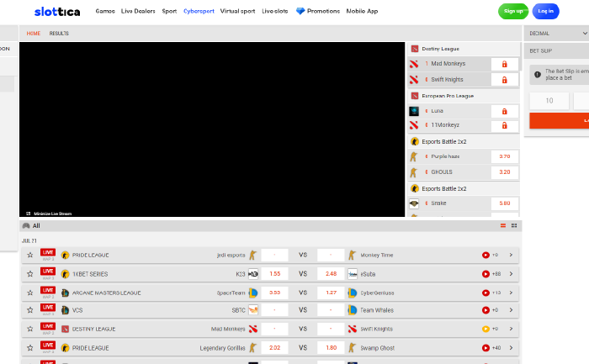Expand Mad Monkeys vs Swift Knights arrow
Screen dimensions: 589x364
(511, 329)
